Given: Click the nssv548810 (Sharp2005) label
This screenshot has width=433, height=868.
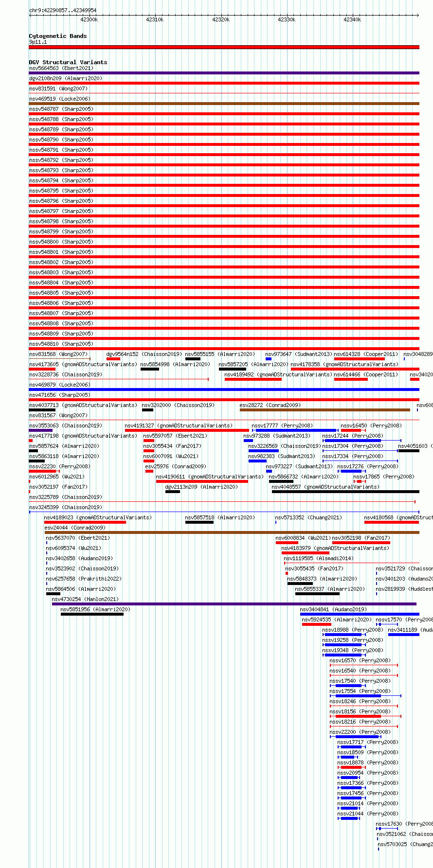Looking at the screenshot, I should click(61, 344).
